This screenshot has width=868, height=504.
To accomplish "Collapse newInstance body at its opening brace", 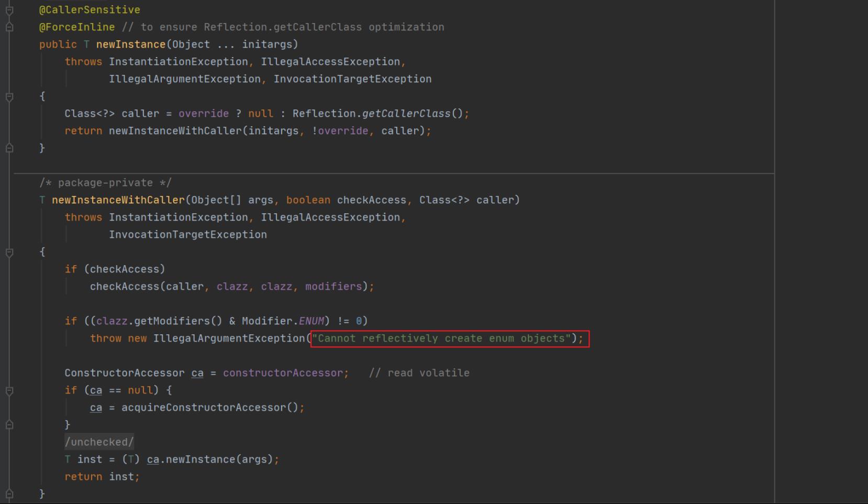I will pyautogui.click(x=9, y=96).
